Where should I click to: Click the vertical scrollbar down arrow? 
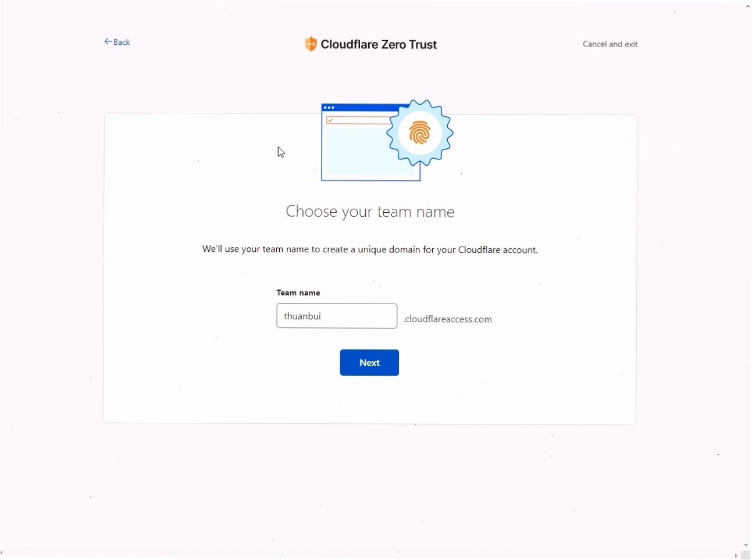pyautogui.click(x=746, y=545)
